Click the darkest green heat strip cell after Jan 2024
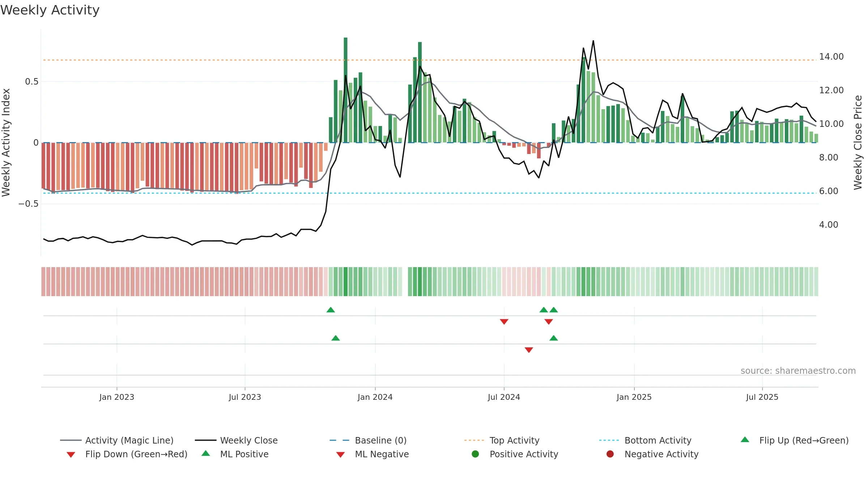This screenshot has height=488, width=868. tap(420, 282)
